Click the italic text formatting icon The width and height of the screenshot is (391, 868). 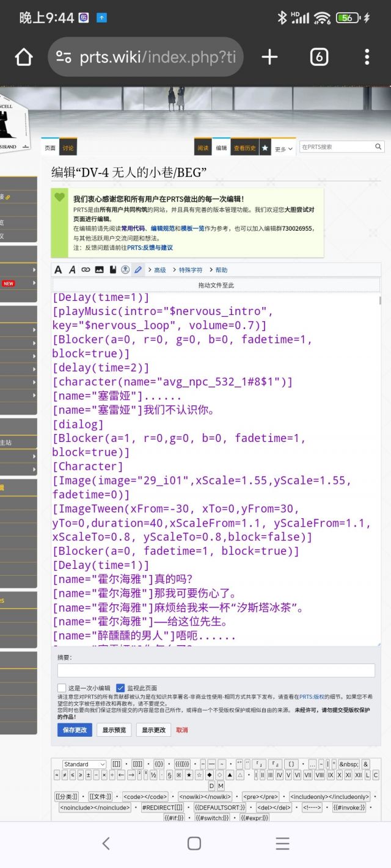[72, 270]
